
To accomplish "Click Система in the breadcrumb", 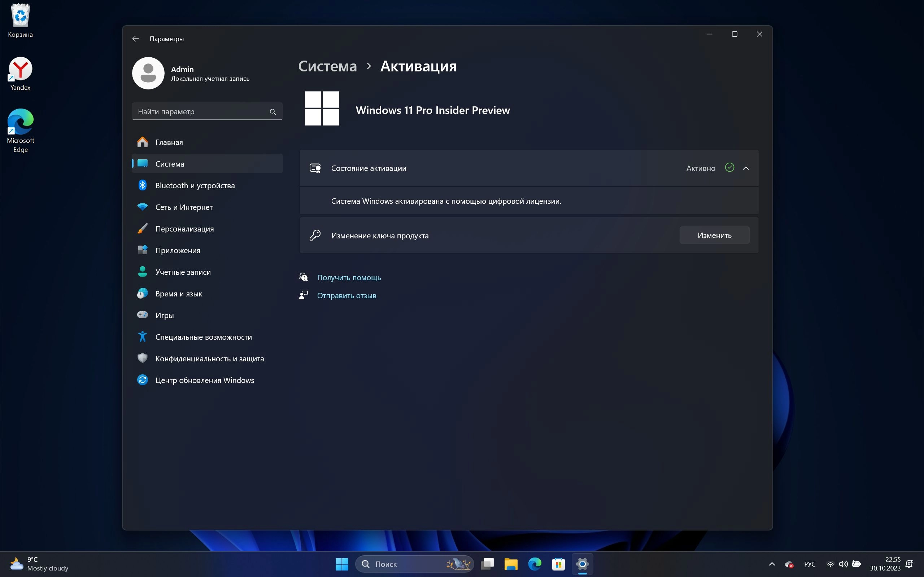I will click(327, 66).
